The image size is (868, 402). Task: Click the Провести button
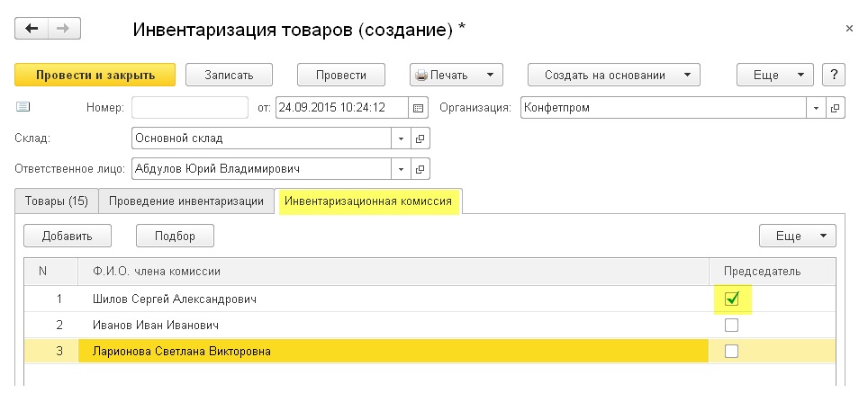click(341, 76)
